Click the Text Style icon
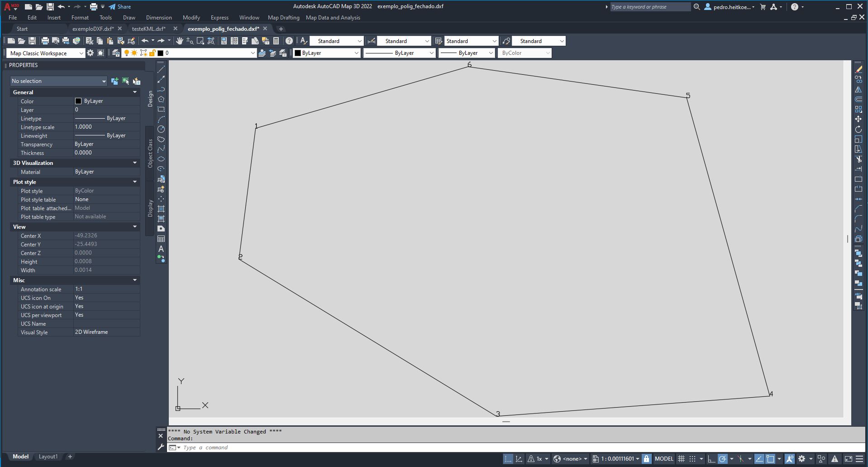The width and height of the screenshot is (868, 467). pyautogui.click(x=304, y=41)
